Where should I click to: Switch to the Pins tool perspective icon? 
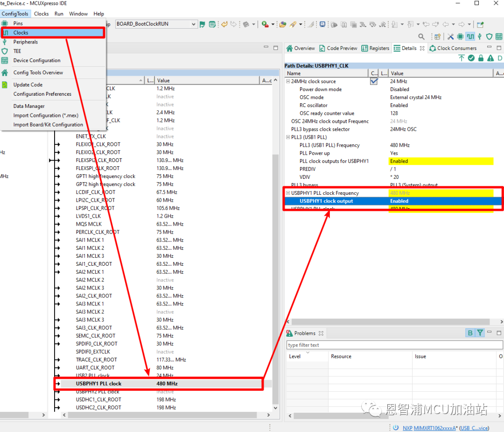pyautogui.click(x=460, y=36)
